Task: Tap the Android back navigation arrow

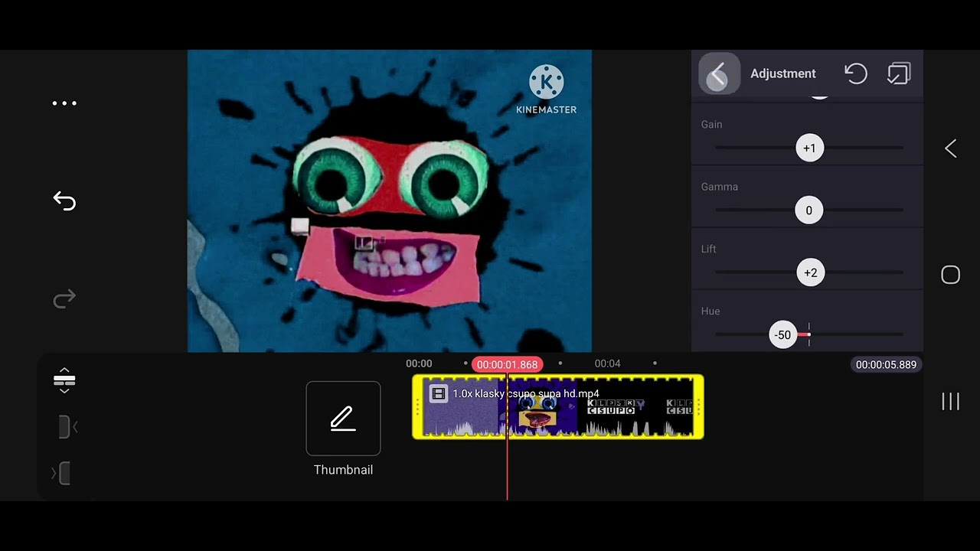Action: [950, 148]
